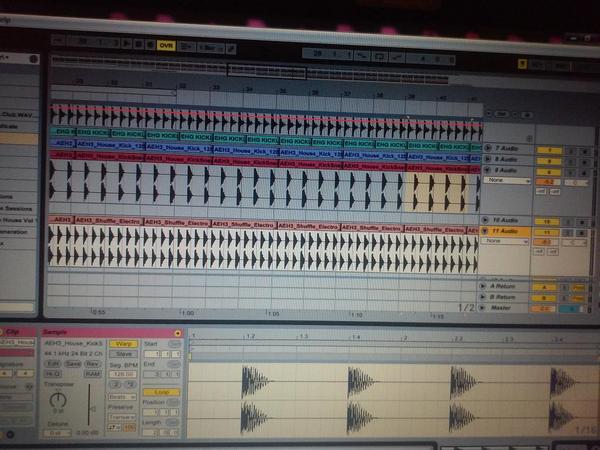Fold the 9 Audio track
The height and width of the screenshot is (450, 600).
click(488, 169)
